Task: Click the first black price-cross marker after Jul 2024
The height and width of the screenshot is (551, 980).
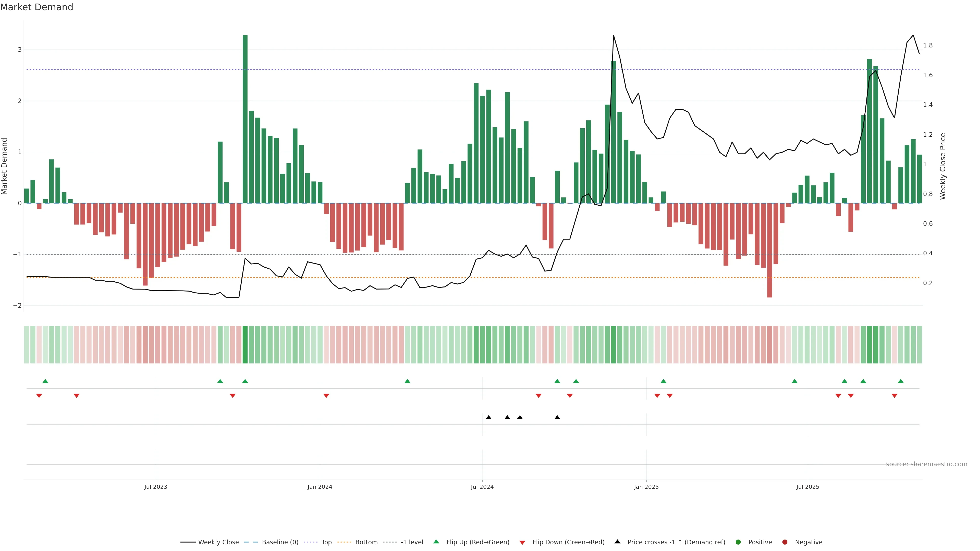Action: pyautogui.click(x=488, y=418)
